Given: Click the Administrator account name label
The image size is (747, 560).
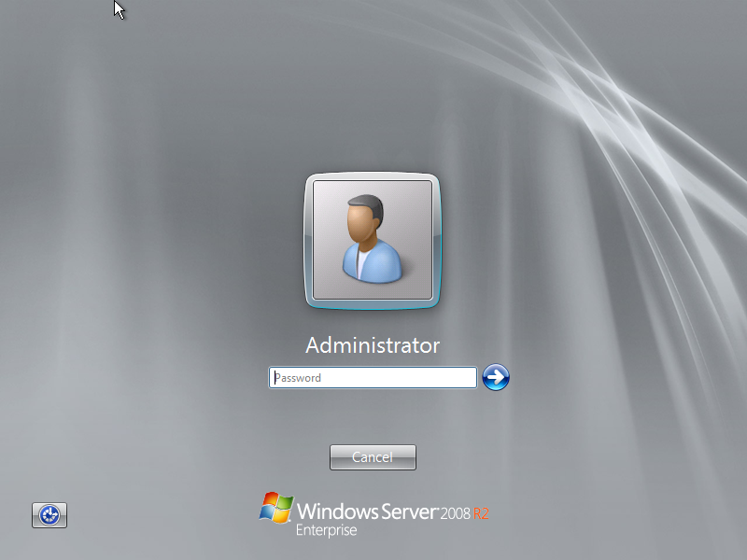Looking at the screenshot, I should point(373,345).
